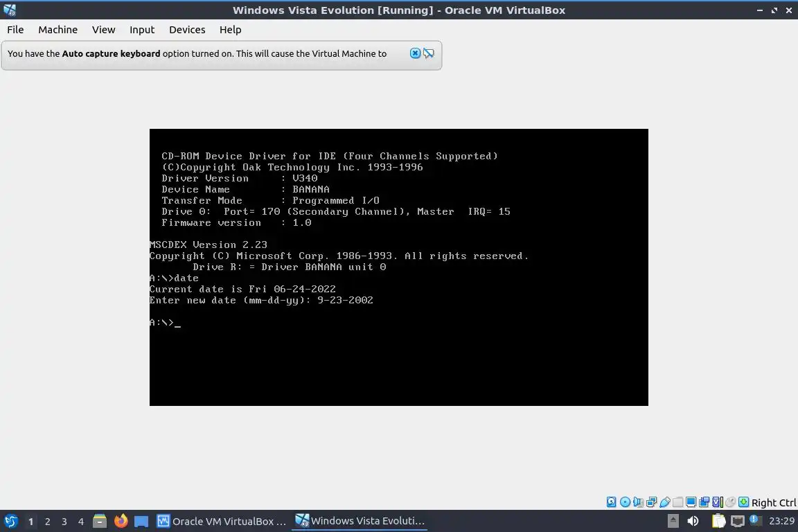Open the clipboard manager tray icon

pos(718,521)
